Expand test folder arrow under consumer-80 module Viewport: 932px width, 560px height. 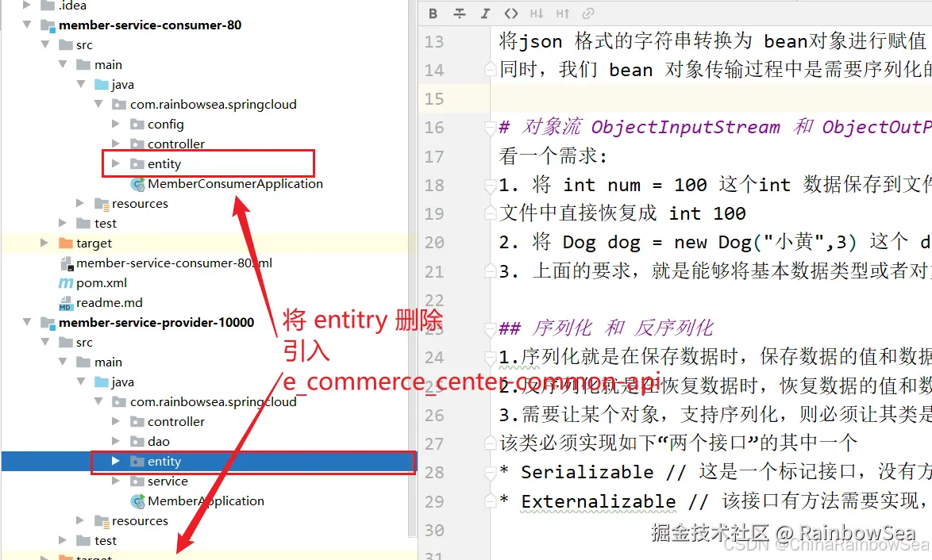point(63,223)
